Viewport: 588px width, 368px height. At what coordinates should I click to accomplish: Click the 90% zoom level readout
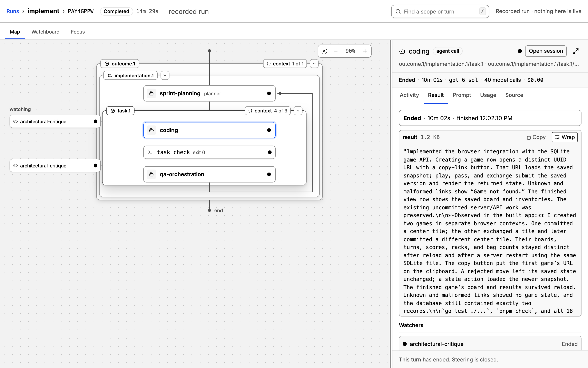click(x=350, y=51)
